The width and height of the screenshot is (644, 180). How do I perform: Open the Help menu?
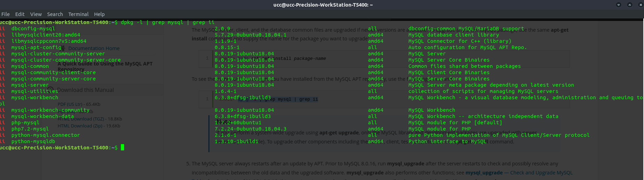99,14
